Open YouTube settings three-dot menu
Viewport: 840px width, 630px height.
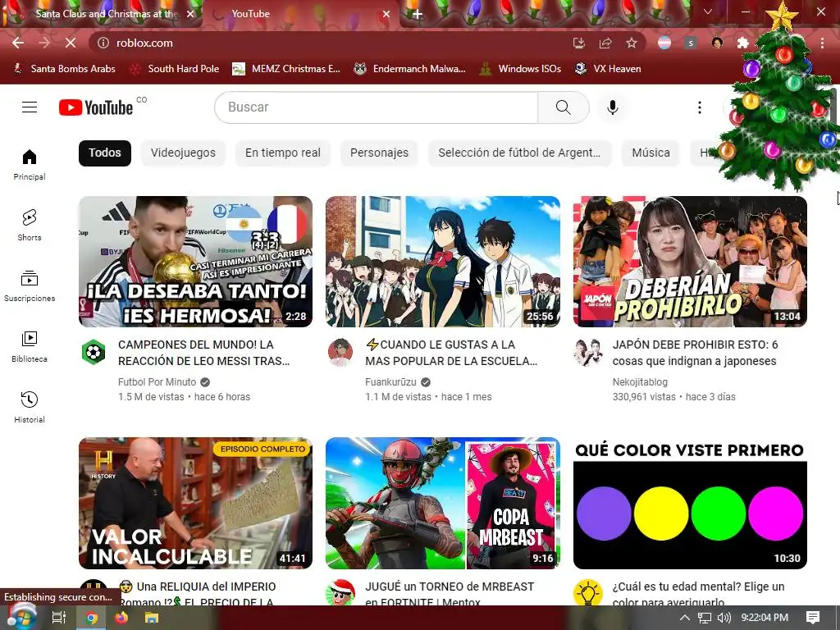tap(699, 107)
